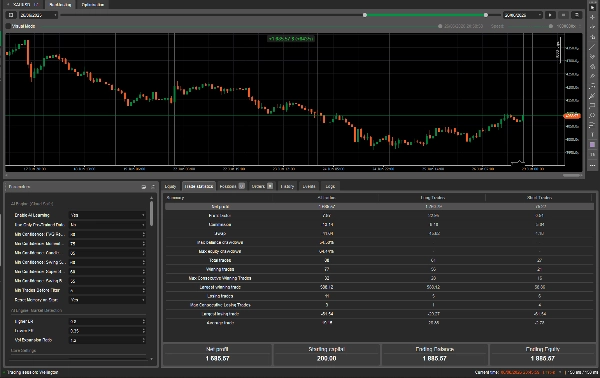Open the three-dots more tools menu
Image resolution: width=600 pixels, height=378 pixels.
[592, 165]
